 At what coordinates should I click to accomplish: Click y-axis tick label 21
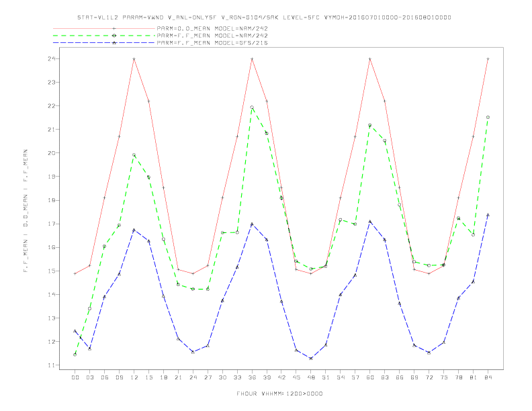(x=52, y=130)
